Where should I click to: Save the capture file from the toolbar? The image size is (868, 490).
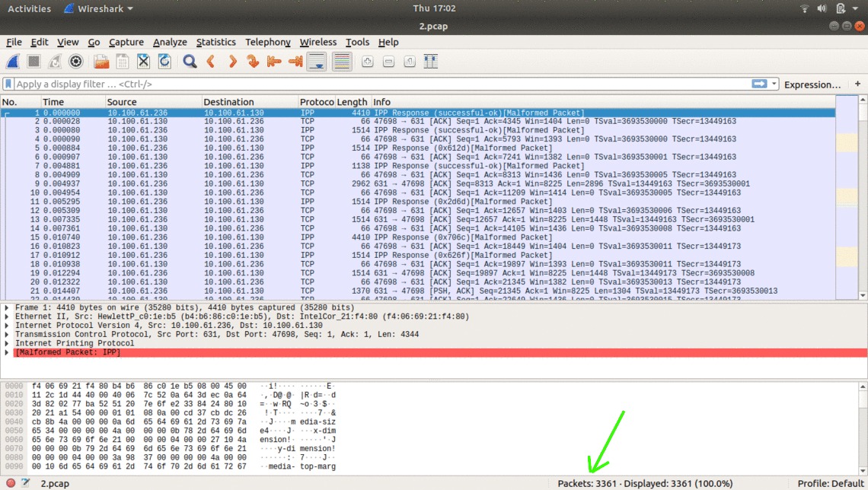click(123, 62)
